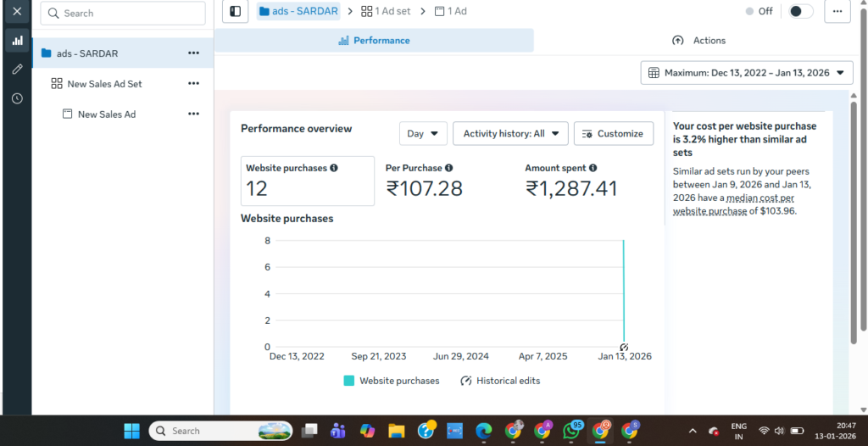Open the Activity history: All dropdown
Viewport: 868px width, 446px height.
pyautogui.click(x=510, y=133)
